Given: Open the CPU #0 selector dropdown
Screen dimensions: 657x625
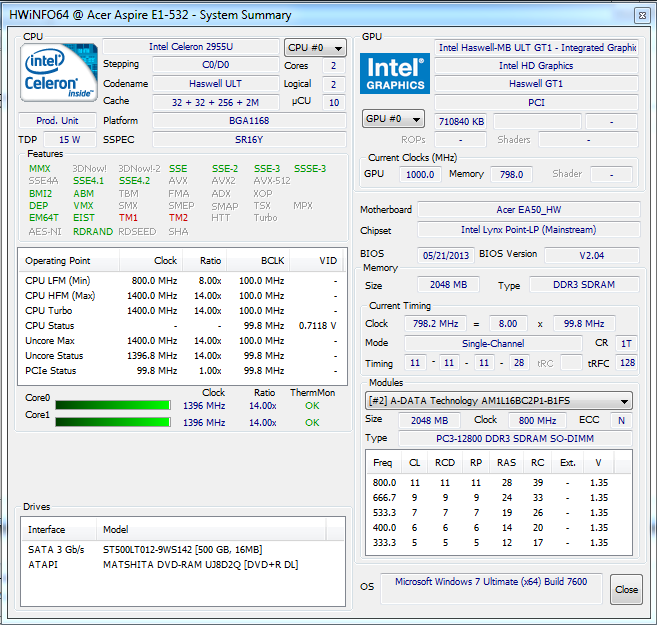Looking at the screenshot, I should [x=315, y=48].
